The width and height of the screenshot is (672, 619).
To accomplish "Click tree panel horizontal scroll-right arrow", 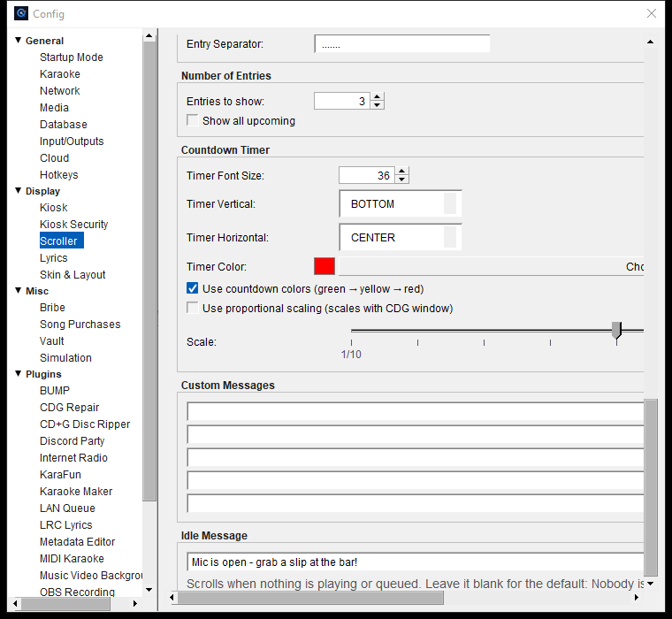I will pyautogui.click(x=135, y=604).
